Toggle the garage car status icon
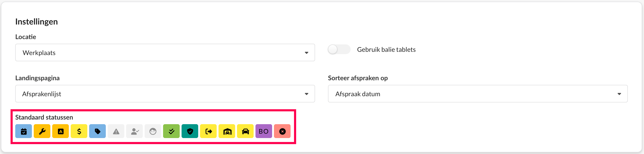Image resolution: width=644 pixels, height=154 pixels. click(227, 131)
